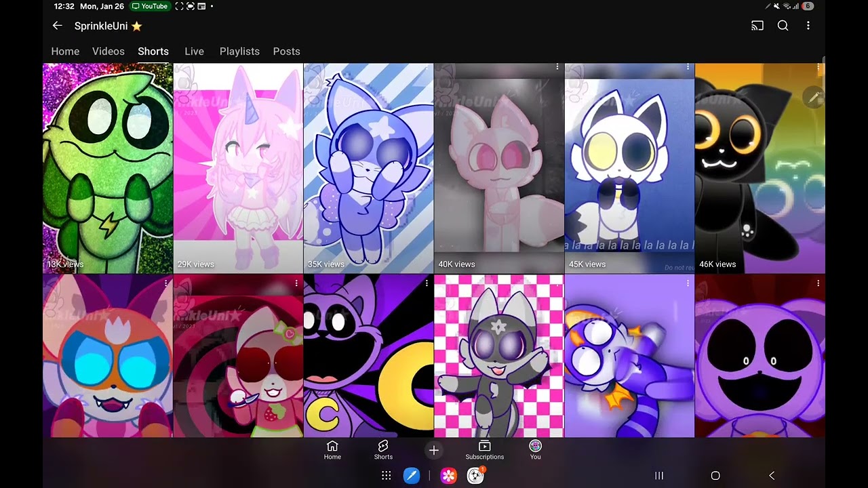This screenshot has width=868, height=488.
Task: Open more options on the 40K views short
Action: 557,67
